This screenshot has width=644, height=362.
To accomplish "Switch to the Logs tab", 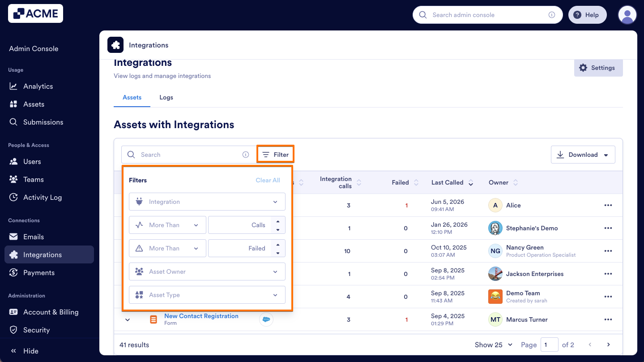I will [166, 97].
